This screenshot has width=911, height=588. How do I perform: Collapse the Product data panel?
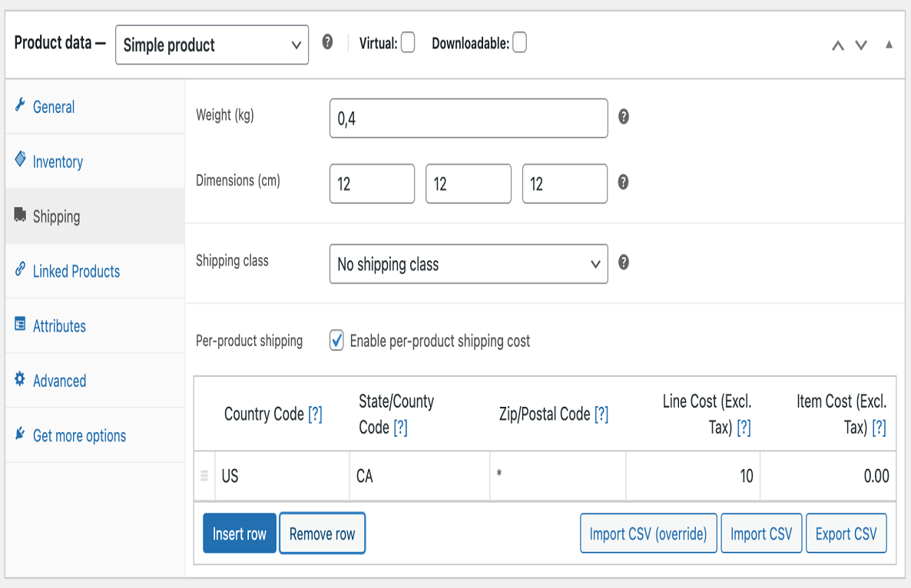point(888,45)
